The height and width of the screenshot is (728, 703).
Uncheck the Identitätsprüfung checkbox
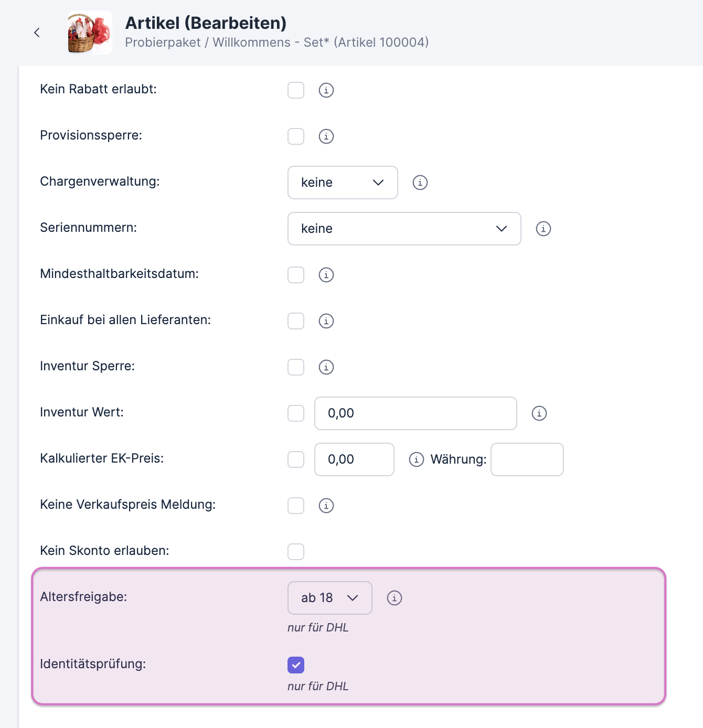pyautogui.click(x=296, y=665)
